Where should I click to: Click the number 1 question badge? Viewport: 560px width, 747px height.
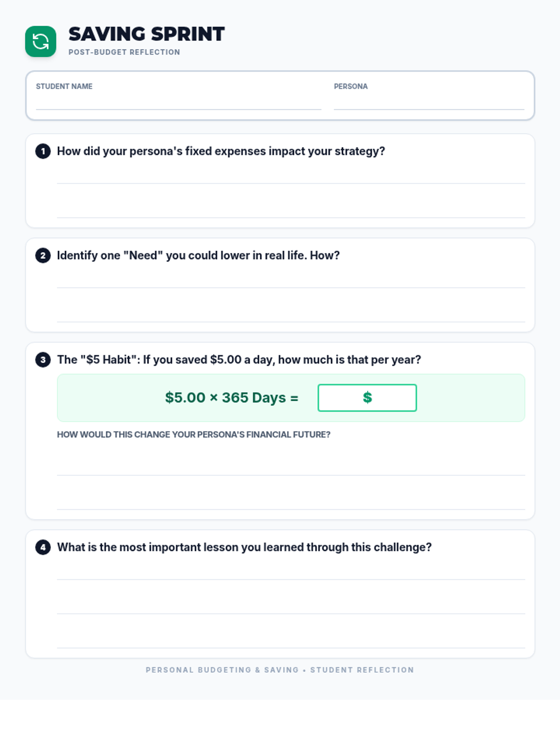(43, 151)
